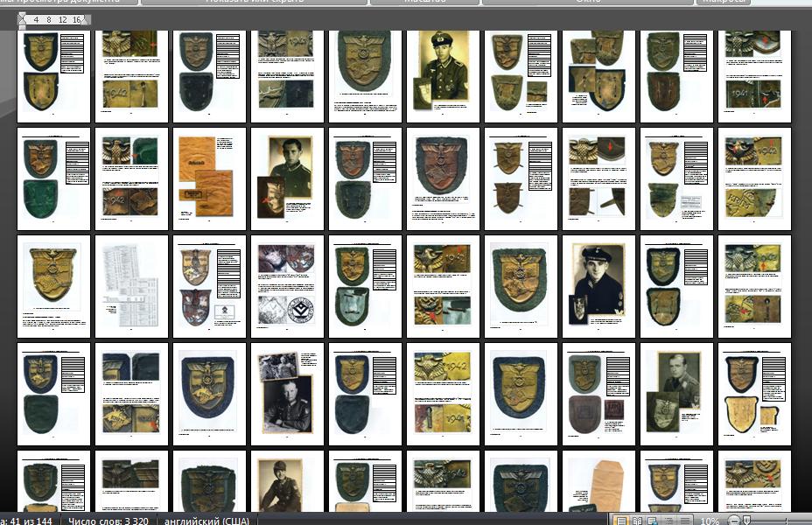
Task: Select page with circular diamond maker logo
Action: click(287, 286)
